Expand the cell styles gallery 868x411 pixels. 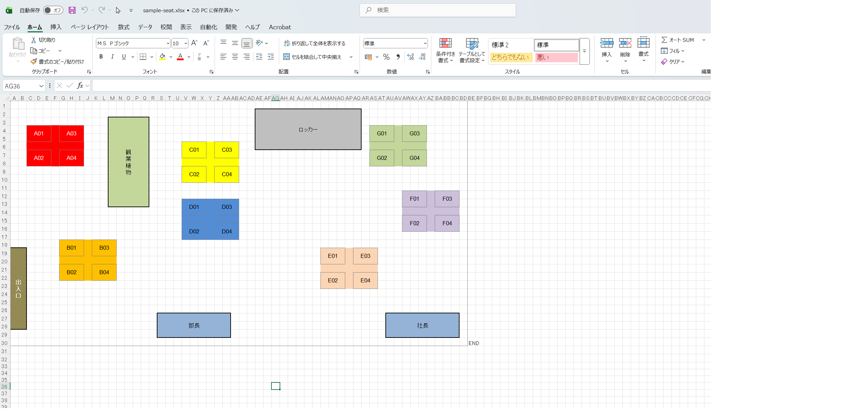point(584,51)
